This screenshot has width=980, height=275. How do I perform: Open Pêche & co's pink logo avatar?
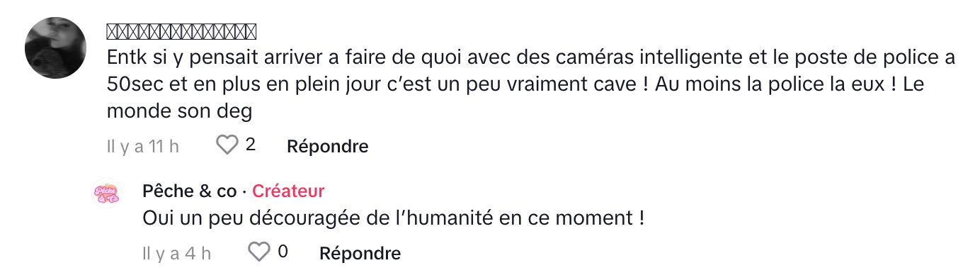click(107, 193)
